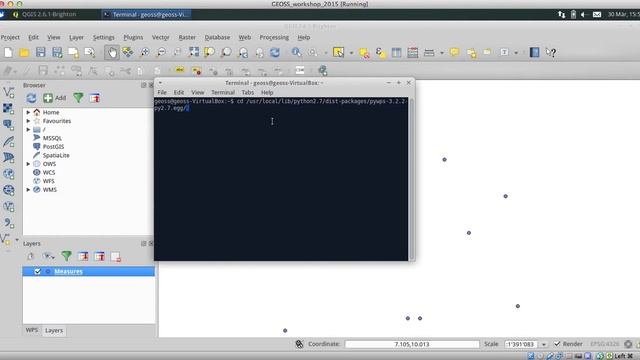Viewport: 640px width, 360px height.
Task: Expand the Home tree node
Action: click(x=28, y=112)
